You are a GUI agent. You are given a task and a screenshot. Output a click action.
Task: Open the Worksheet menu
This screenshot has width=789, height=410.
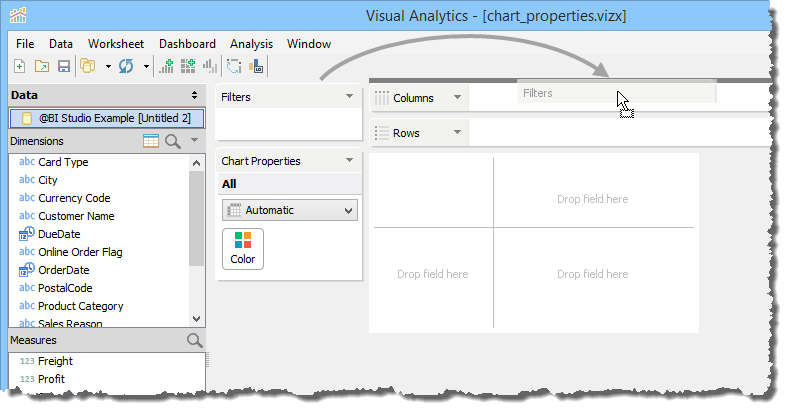(115, 44)
